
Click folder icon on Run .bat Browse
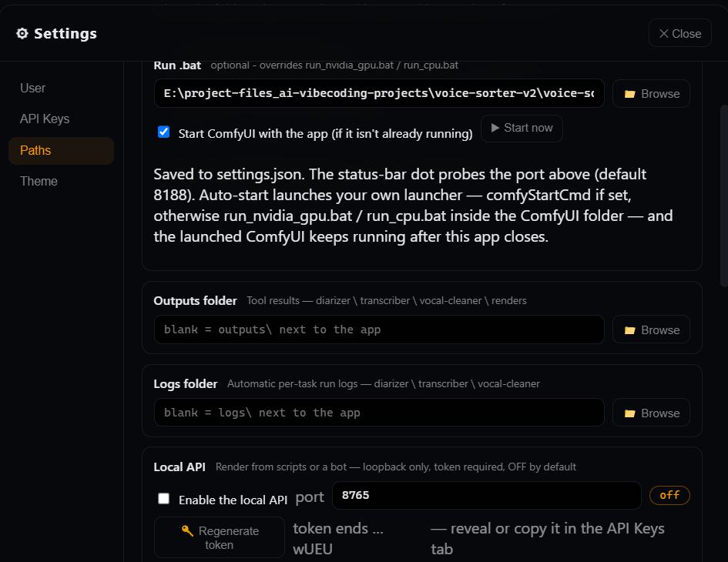(x=629, y=94)
